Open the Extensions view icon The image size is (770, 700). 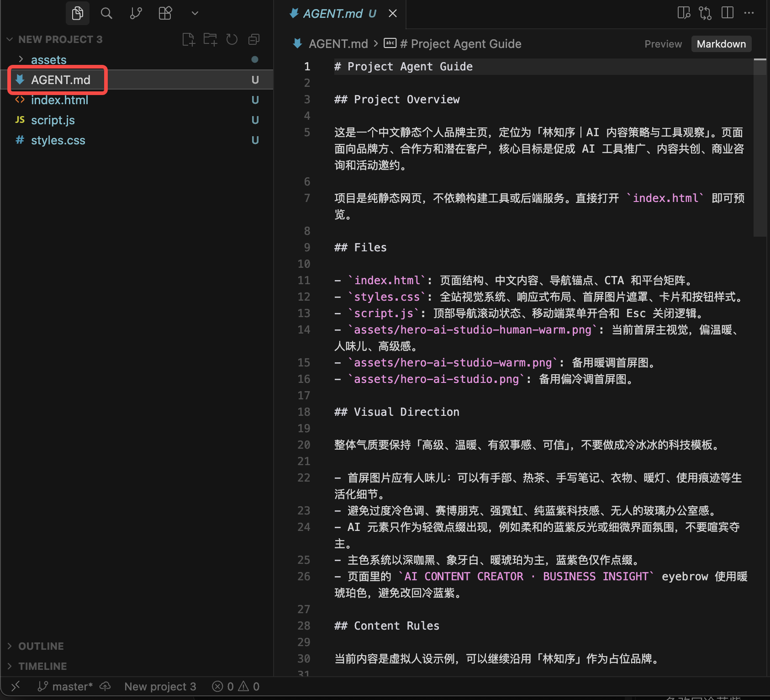click(x=165, y=13)
